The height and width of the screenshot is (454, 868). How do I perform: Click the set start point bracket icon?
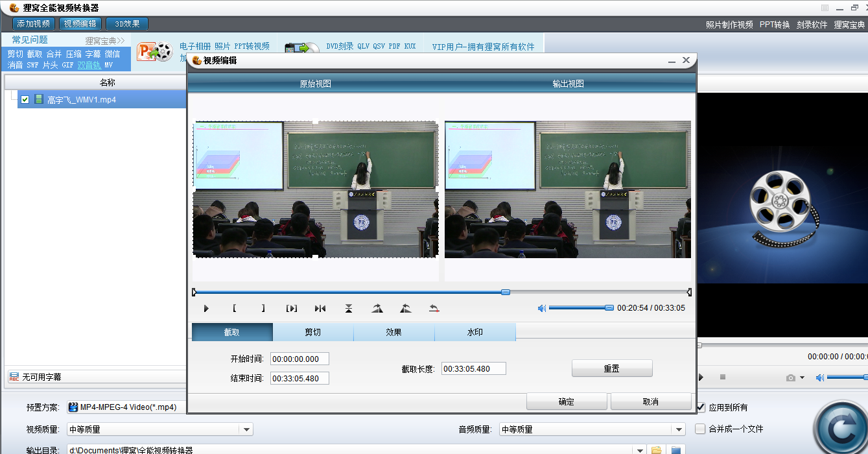pyautogui.click(x=235, y=309)
